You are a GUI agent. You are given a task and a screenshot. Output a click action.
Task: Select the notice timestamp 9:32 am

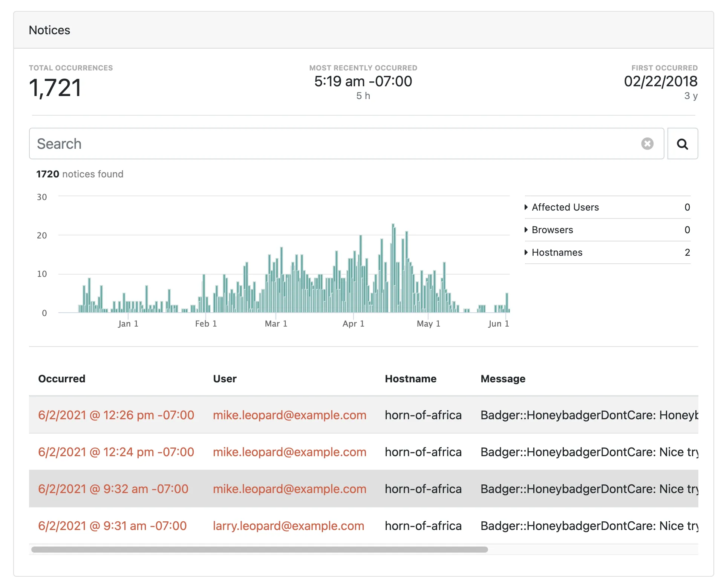pyautogui.click(x=113, y=489)
